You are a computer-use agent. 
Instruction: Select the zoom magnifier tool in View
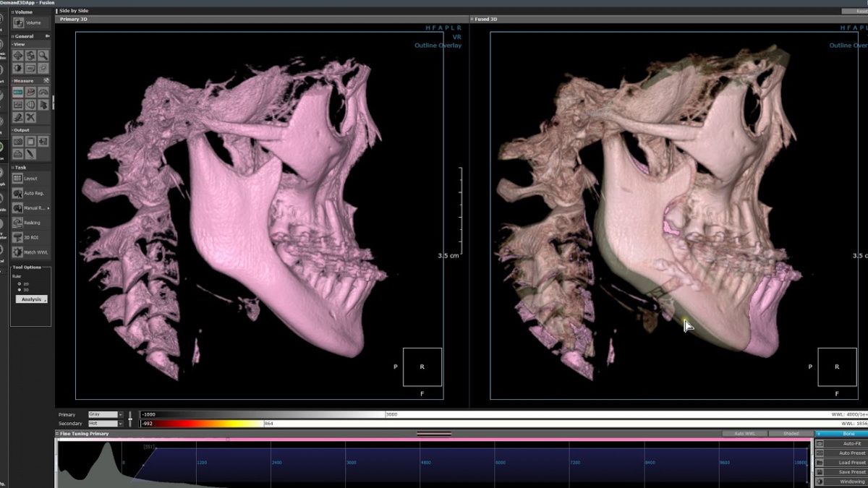click(43, 56)
